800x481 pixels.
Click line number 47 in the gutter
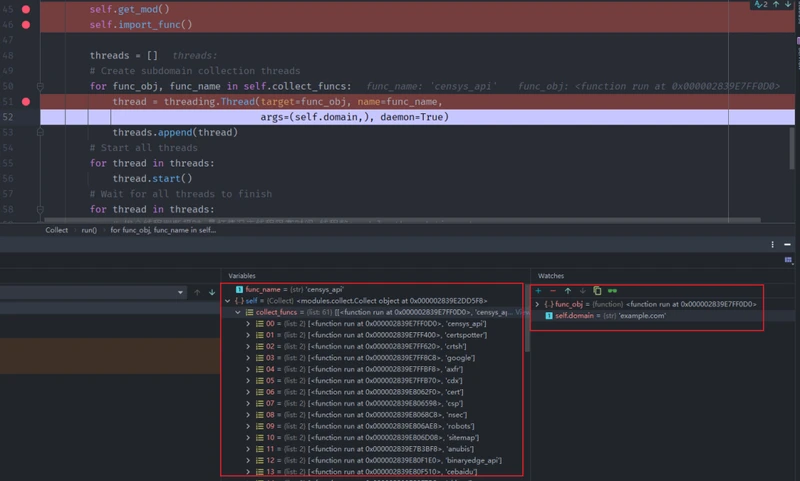(8, 40)
